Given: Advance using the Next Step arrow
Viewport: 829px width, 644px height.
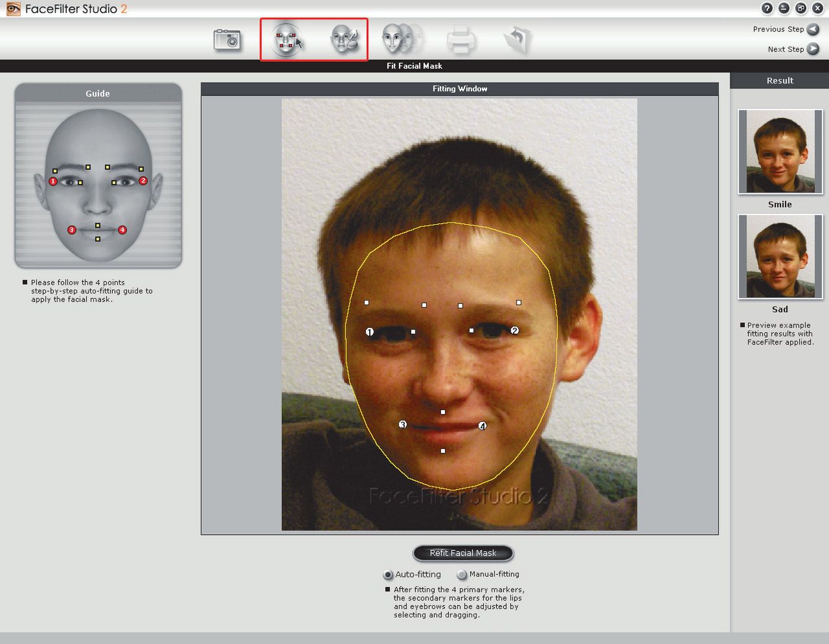Looking at the screenshot, I should coord(813,49).
